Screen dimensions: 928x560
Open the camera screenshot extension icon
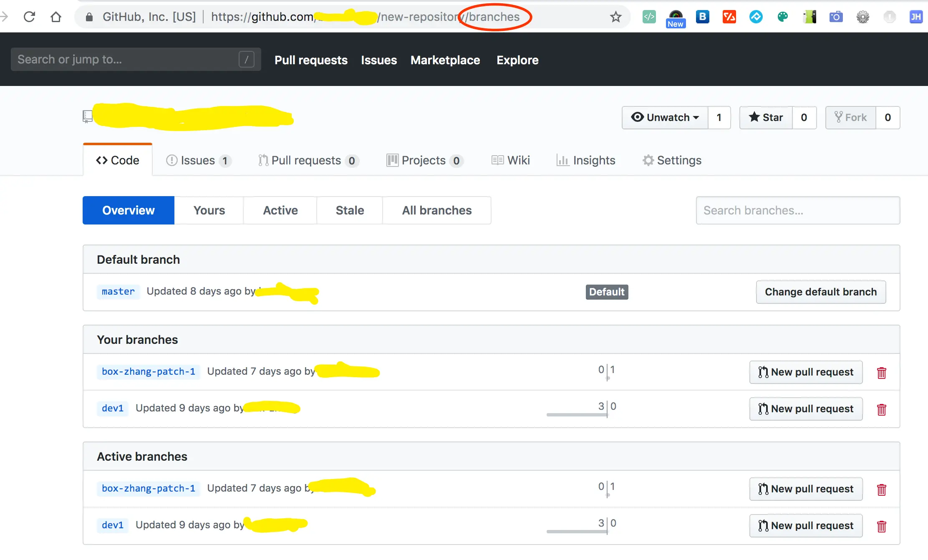836,17
